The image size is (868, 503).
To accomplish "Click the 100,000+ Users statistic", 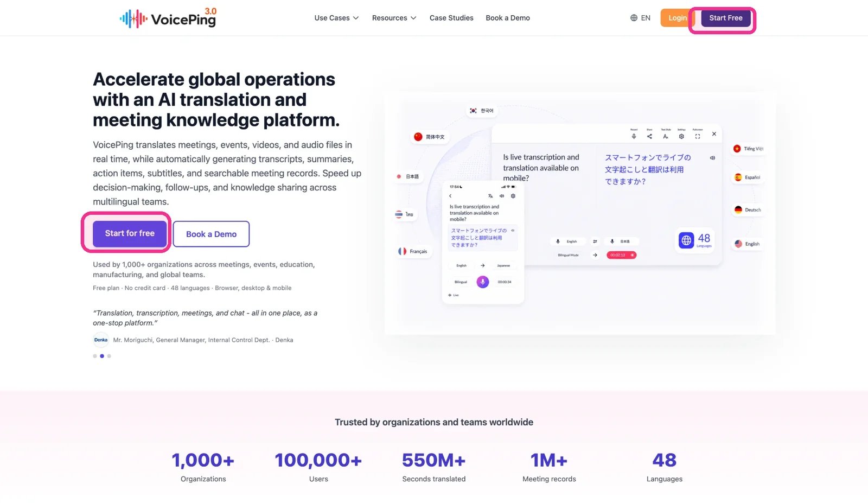I will pos(318,467).
